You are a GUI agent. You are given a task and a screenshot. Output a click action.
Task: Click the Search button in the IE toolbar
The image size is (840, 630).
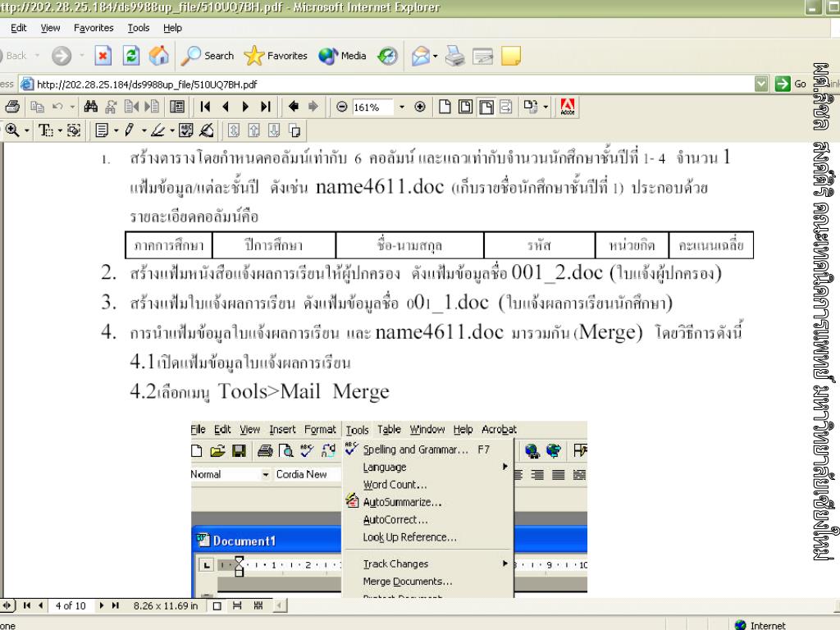(x=208, y=56)
